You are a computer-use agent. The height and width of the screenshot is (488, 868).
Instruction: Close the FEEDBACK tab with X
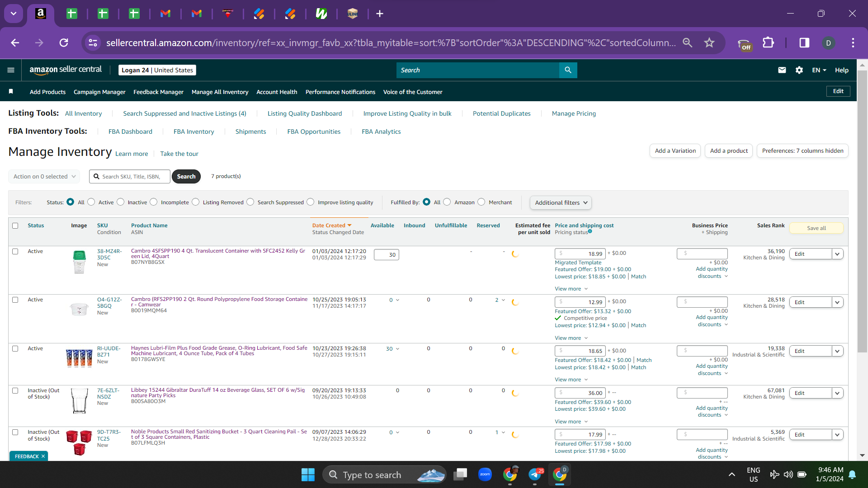click(x=43, y=456)
